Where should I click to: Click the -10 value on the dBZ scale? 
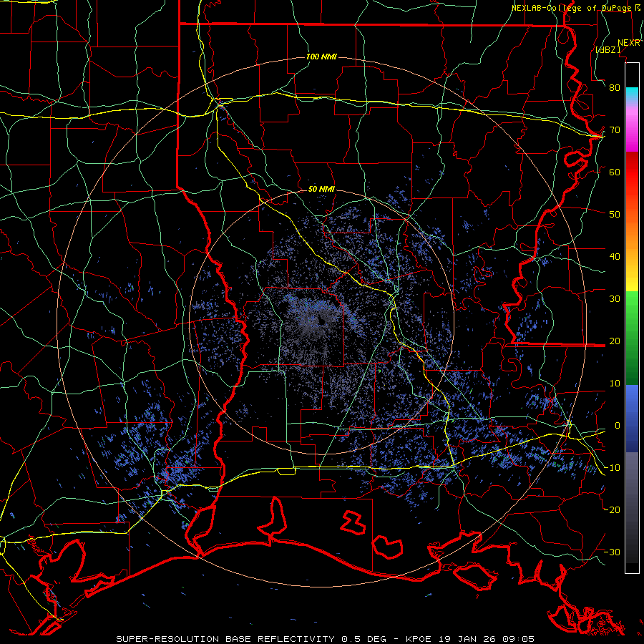(x=613, y=468)
